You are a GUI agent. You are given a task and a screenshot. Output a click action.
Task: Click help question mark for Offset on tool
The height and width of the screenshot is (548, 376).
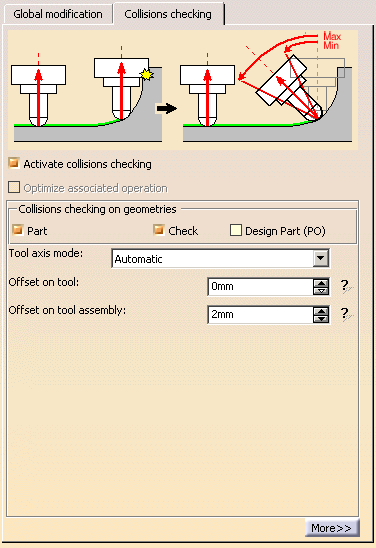click(x=346, y=286)
